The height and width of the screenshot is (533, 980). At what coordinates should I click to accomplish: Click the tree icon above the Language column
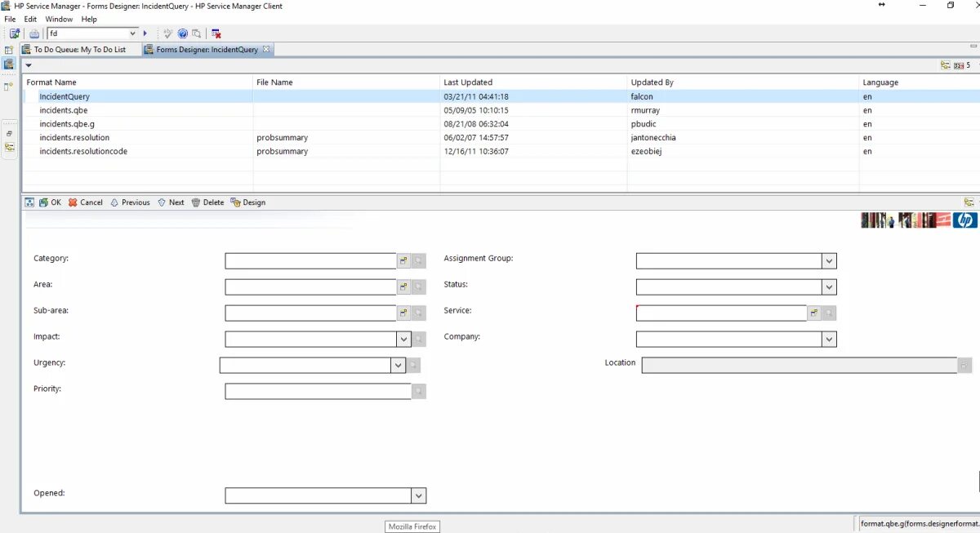point(945,65)
